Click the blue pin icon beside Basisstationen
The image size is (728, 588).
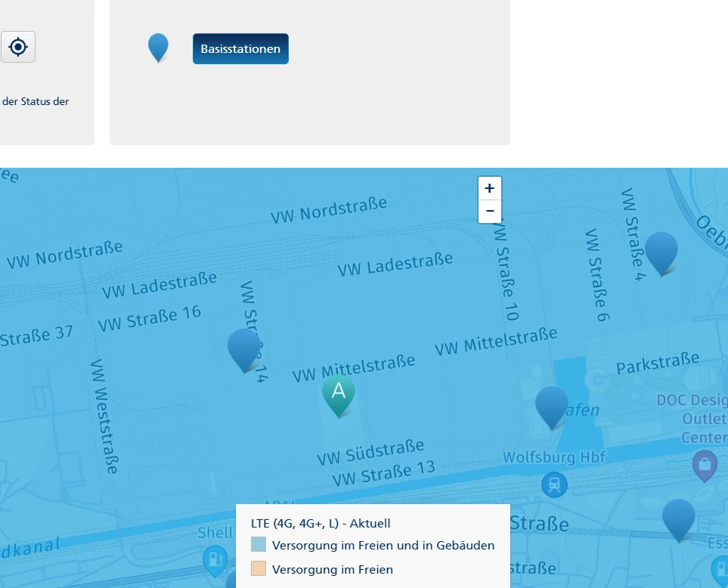[158, 48]
